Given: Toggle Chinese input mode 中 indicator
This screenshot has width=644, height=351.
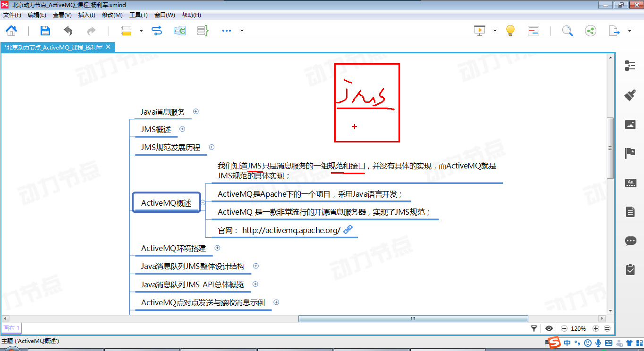Looking at the screenshot, I should pyautogui.click(x=567, y=343).
